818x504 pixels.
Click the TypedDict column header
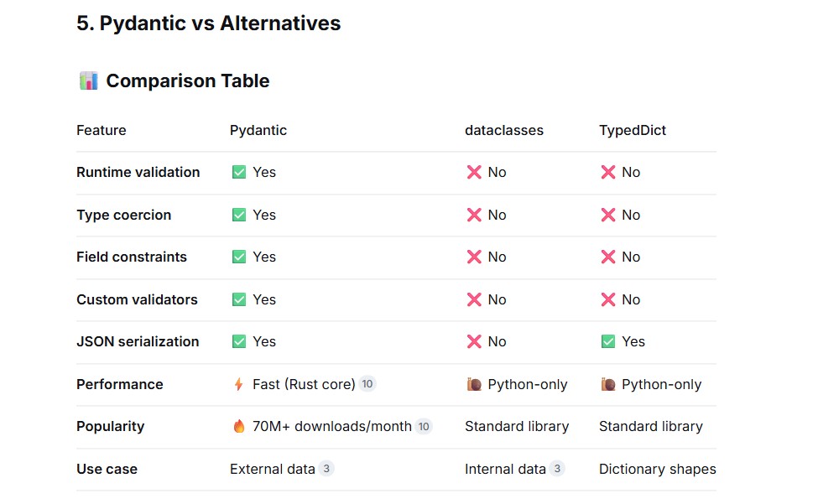click(x=633, y=130)
